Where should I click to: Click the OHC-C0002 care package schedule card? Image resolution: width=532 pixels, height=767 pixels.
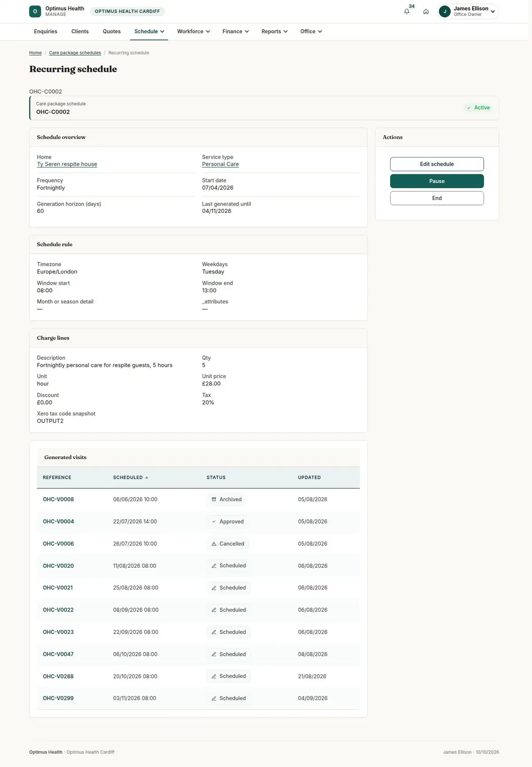click(x=264, y=108)
